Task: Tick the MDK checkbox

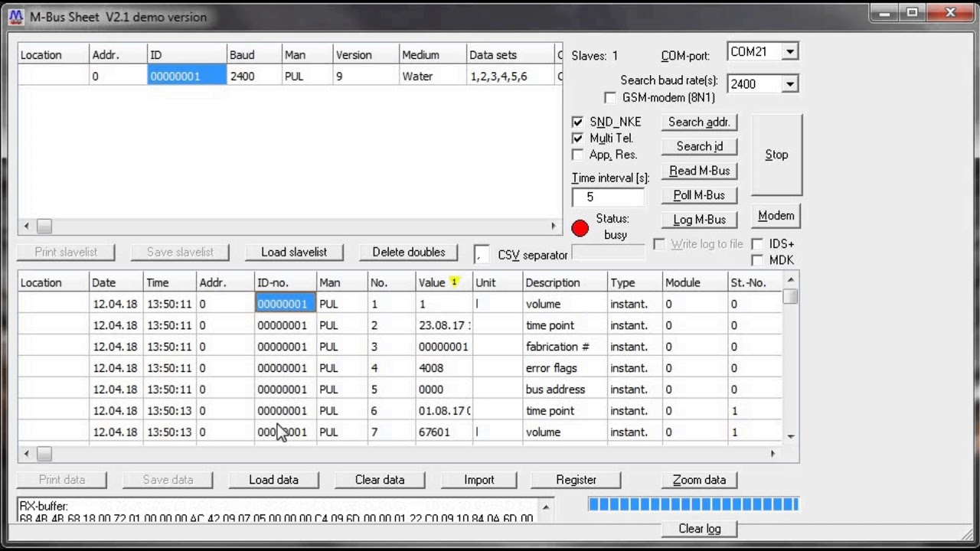Action: pyautogui.click(x=757, y=260)
